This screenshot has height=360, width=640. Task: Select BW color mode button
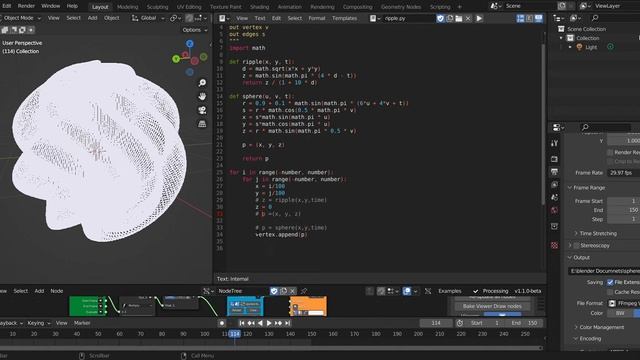(620, 313)
